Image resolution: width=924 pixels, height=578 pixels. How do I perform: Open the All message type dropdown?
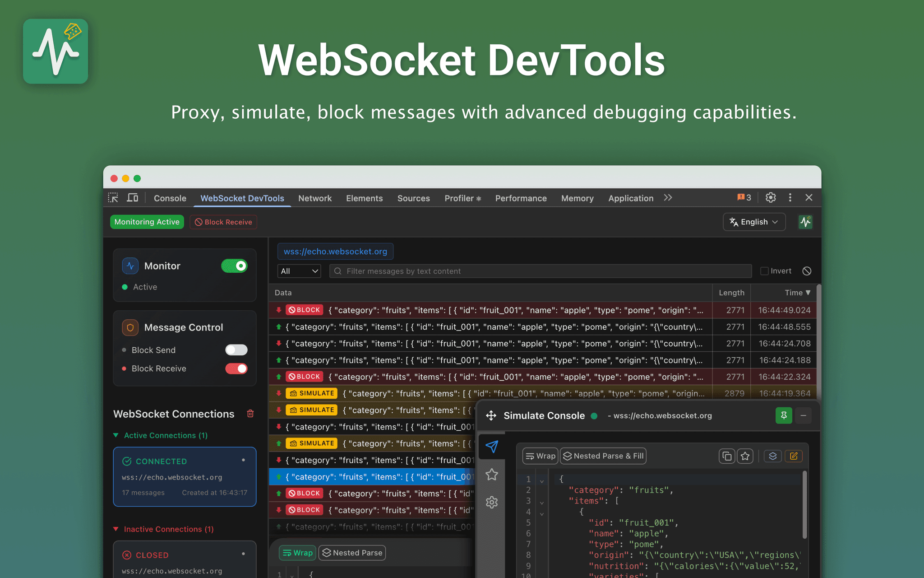click(x=299, y=271)
